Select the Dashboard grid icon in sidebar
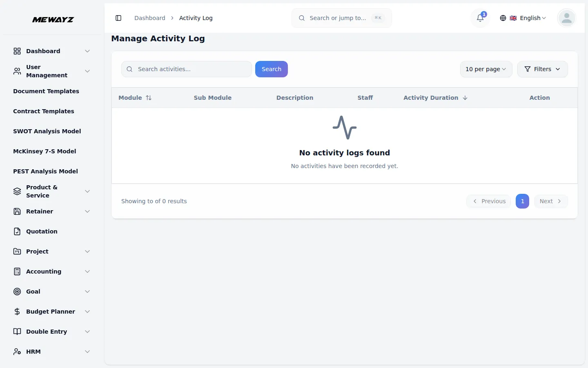The image size is (588, 368). point(17,51)
